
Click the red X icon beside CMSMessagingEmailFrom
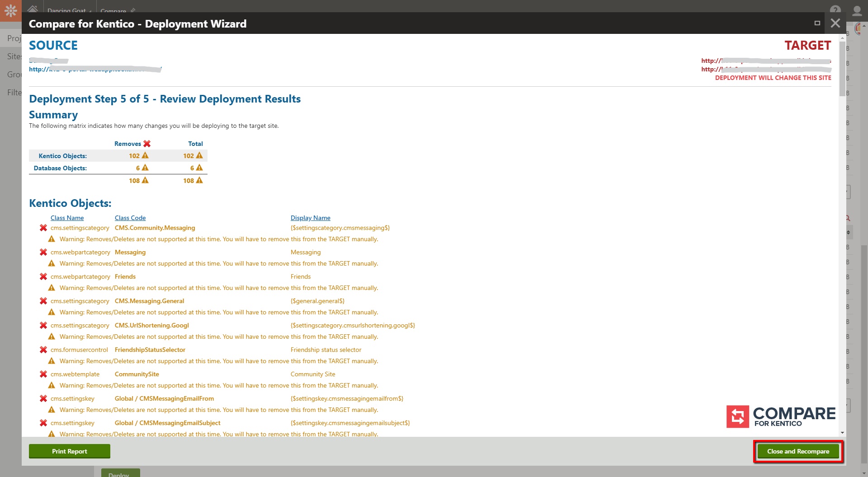coord(43,398)
